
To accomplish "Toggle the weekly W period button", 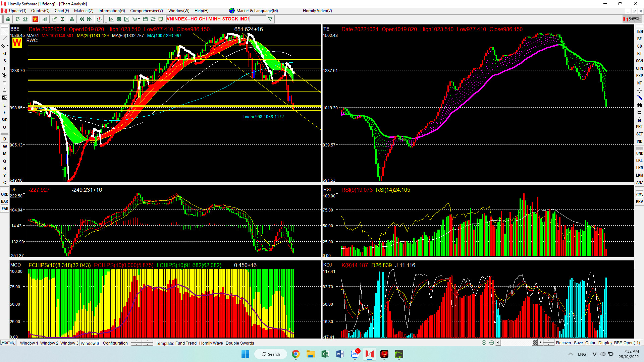I will pos(5,146).
